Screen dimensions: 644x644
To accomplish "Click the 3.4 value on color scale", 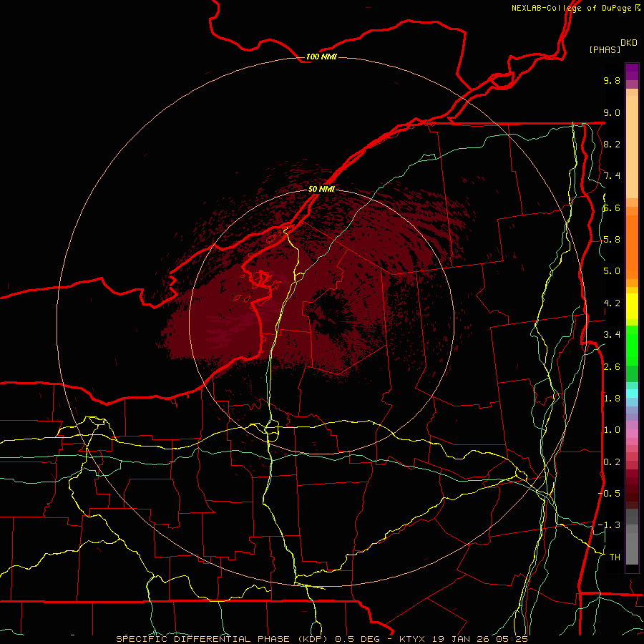I will click(x=612, y=335).
